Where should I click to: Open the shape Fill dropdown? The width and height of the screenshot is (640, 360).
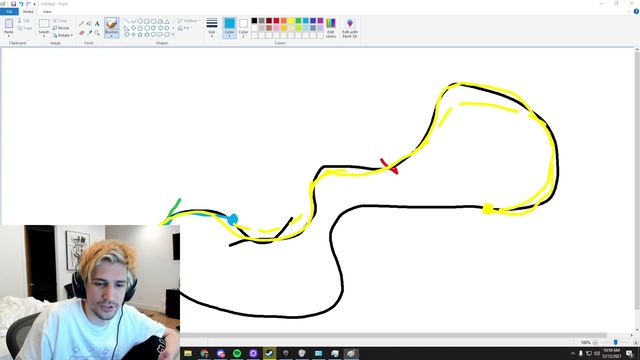(185, 28)
